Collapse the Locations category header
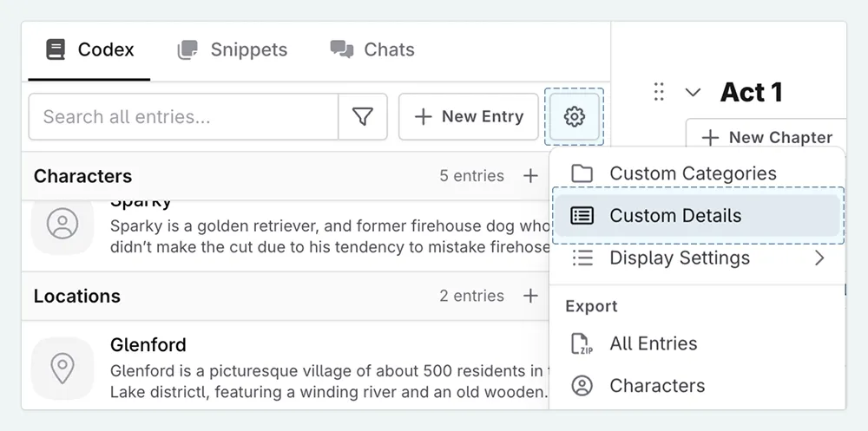Screen dimensions: 868x431 coord(77,296)
